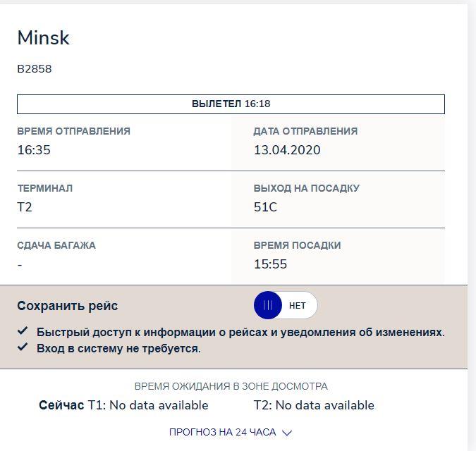This screenshot has height=451, width=476.
Task: Click the T2 No data available wait time
Action: (314, 405)
